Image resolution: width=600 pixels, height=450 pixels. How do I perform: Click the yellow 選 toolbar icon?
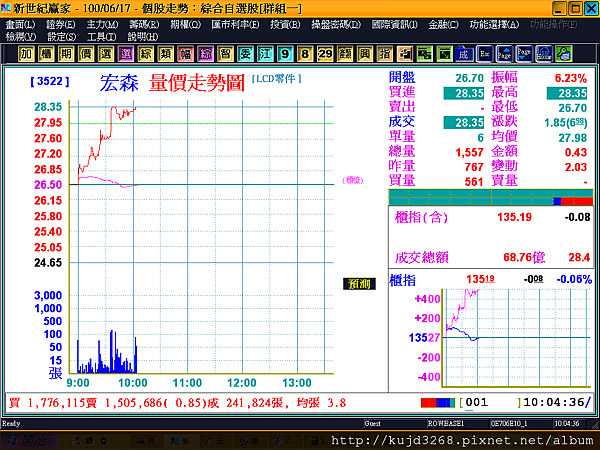pyautogui.click(x=105, y=54)
